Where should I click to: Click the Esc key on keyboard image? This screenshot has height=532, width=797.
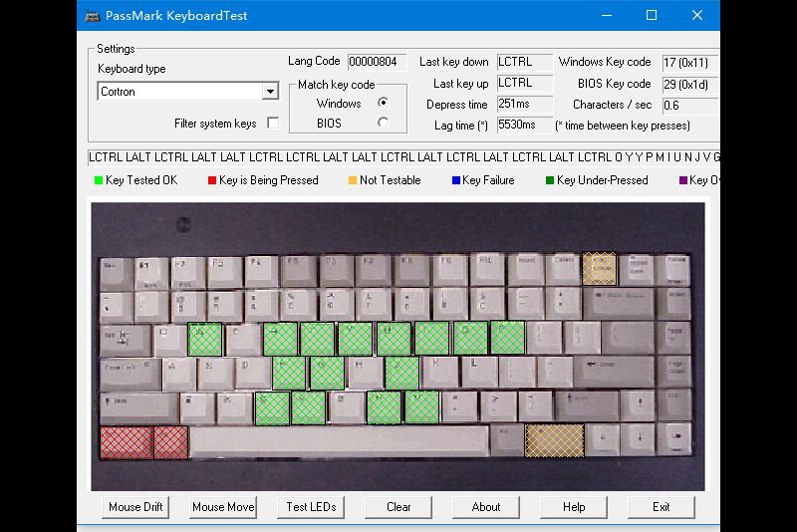coord(116,274)
